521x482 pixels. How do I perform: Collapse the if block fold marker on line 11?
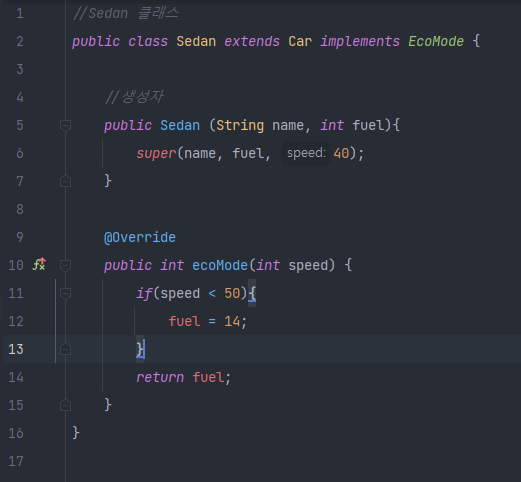coord(65,293)
